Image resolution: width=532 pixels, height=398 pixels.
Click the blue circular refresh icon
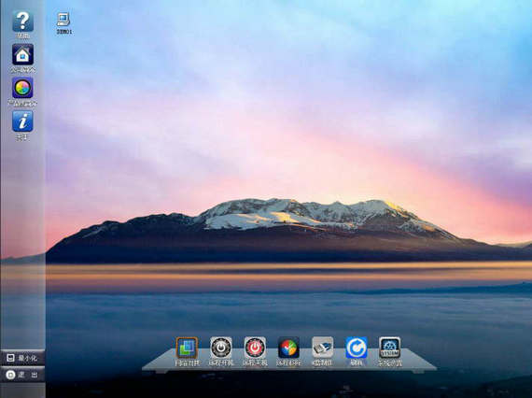(357, 348)
